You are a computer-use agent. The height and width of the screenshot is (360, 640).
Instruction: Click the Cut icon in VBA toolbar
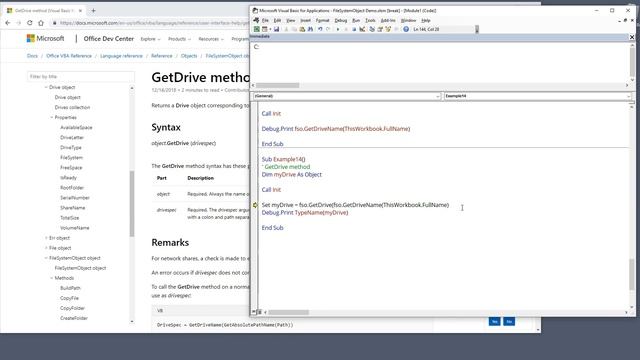[x=287, y=29]
